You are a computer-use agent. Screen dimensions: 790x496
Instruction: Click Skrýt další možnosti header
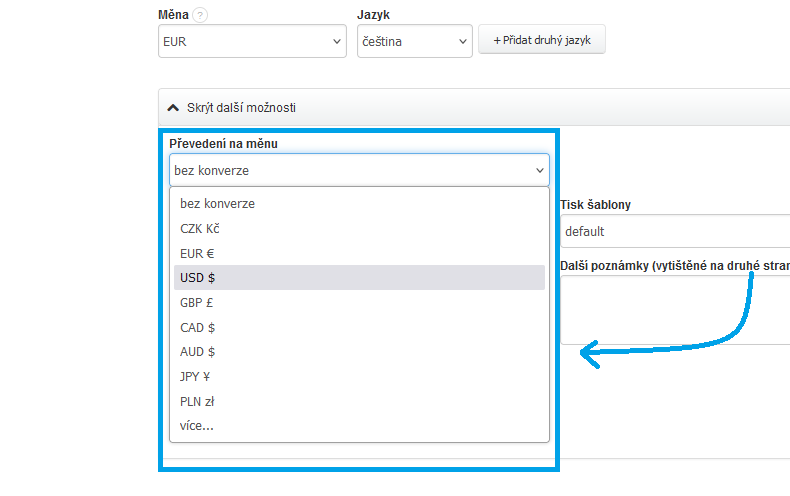[240, 107]
